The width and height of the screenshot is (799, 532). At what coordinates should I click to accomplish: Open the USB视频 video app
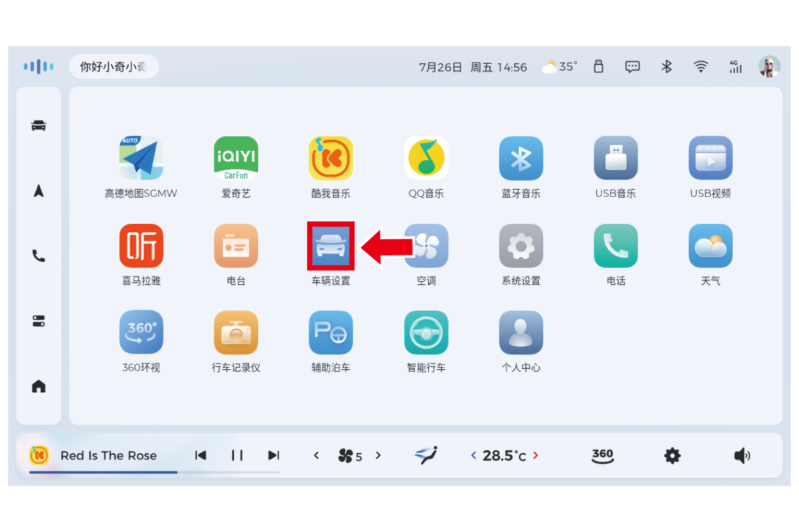tap(711, 158)
